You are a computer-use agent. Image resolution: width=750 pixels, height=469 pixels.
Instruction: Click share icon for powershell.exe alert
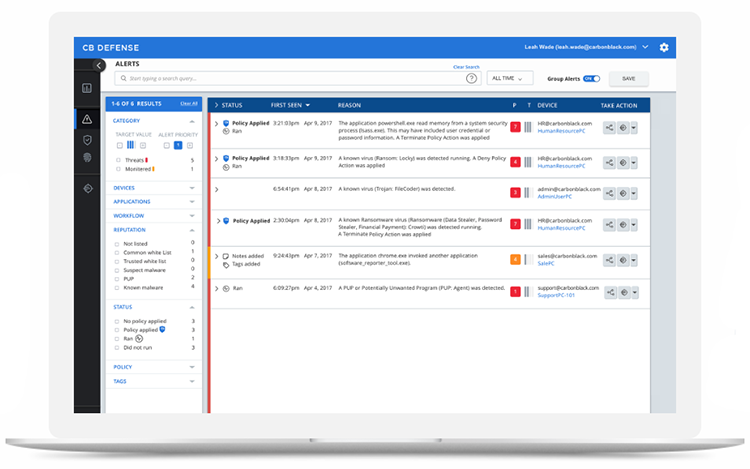pyautogui.click(x=609, y=128)
